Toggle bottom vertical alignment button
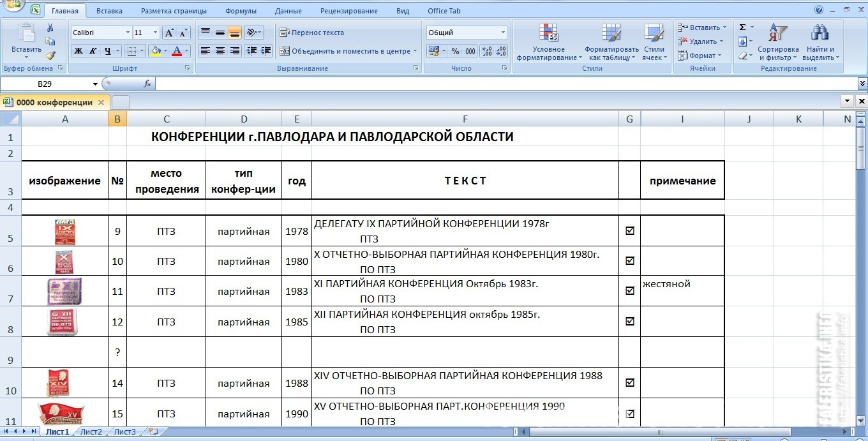The height and width of the screenshot is (441, 868). pyautogui.click(x=234, y=33)
